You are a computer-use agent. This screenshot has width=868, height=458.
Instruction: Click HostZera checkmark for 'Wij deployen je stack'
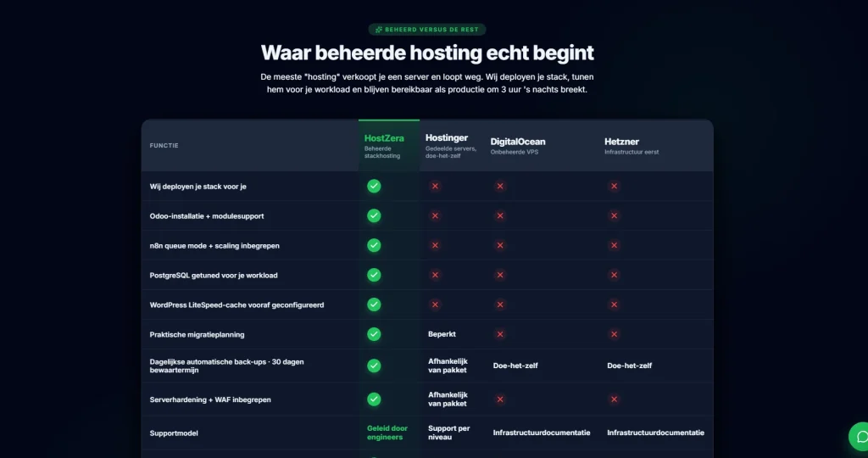[374, 186]
